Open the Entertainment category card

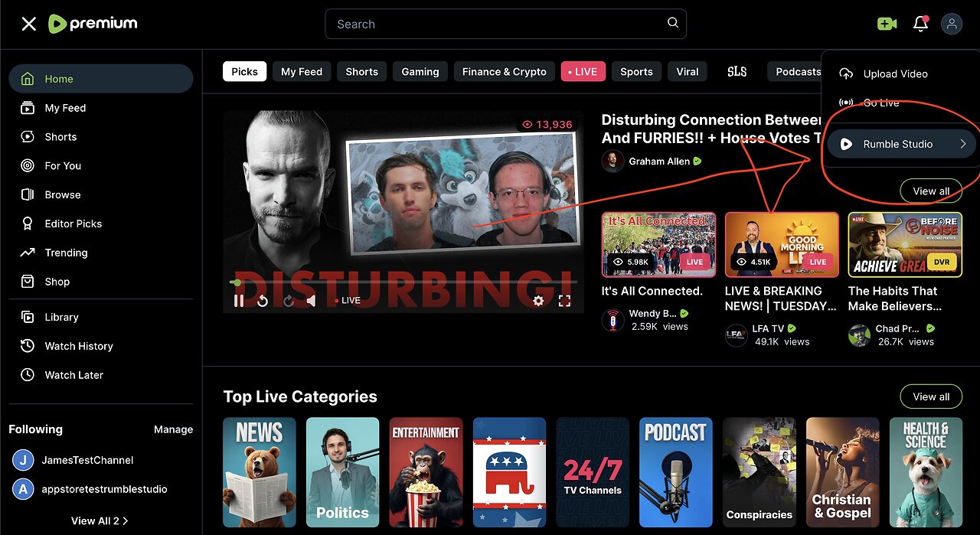[x=426, y=472]
